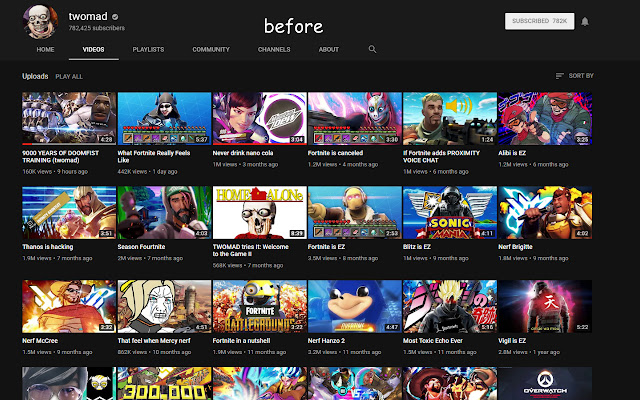Click the title 'Most Toxic Echo Ever'

[433, 341]
